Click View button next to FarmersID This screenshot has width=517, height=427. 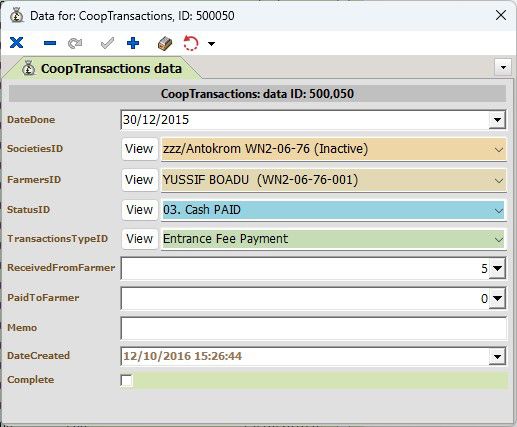coord(139,180)
